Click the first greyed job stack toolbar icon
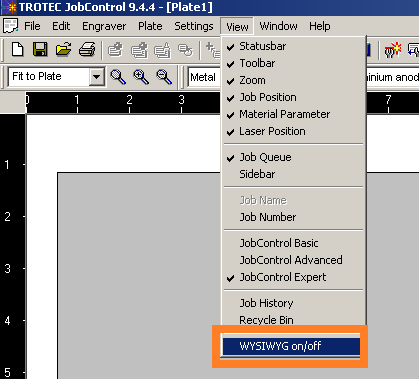419x379 pixels. coord(115,50)
